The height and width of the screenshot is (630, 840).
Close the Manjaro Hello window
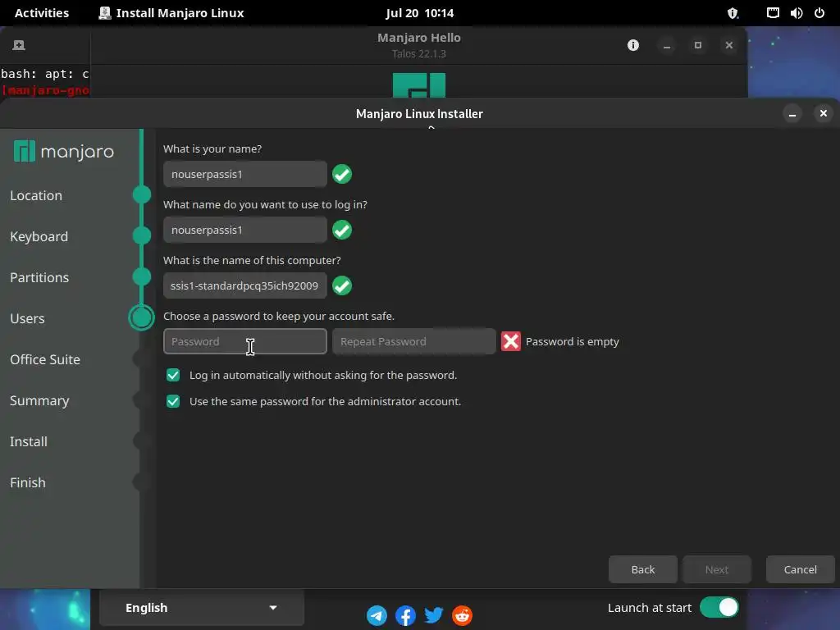(x=729, y=46)
